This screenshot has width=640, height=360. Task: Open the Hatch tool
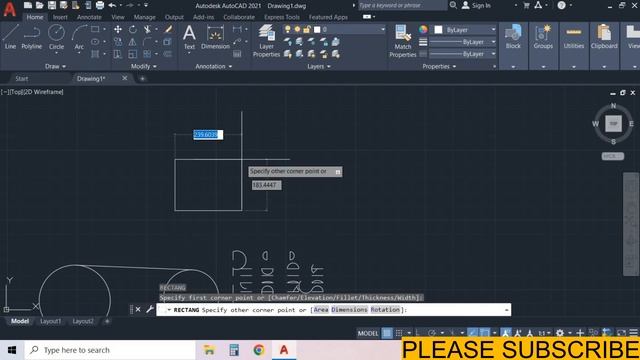[95, 54]
